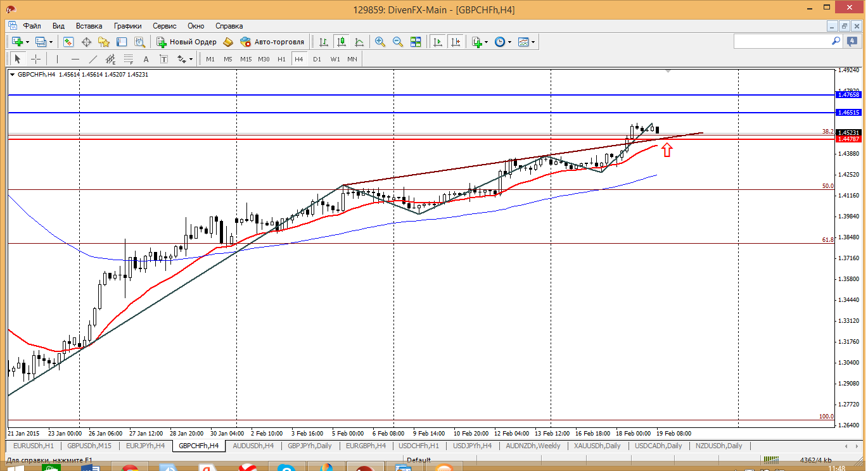Select the Cursor arrow tool

pyautogui.click(x=18, y=59)
